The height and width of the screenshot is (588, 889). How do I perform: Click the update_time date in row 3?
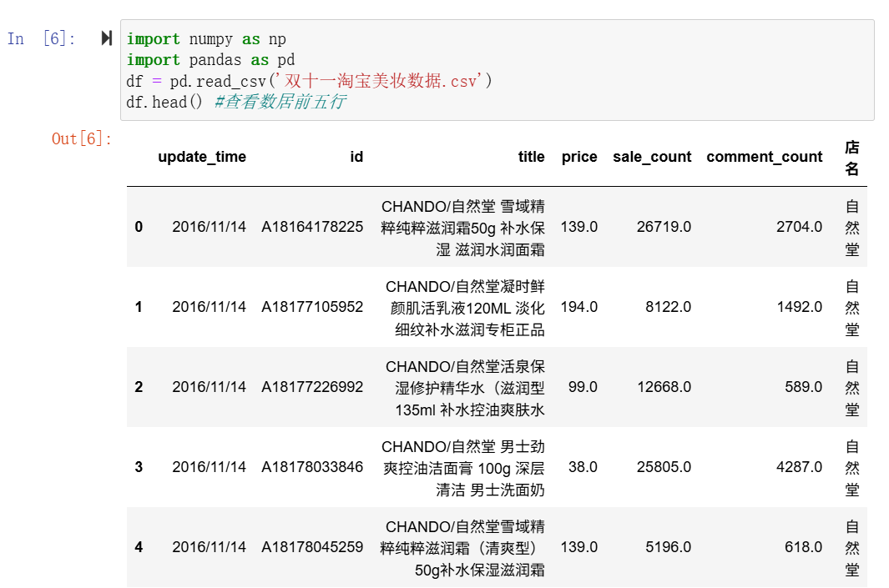pos(210,467)
